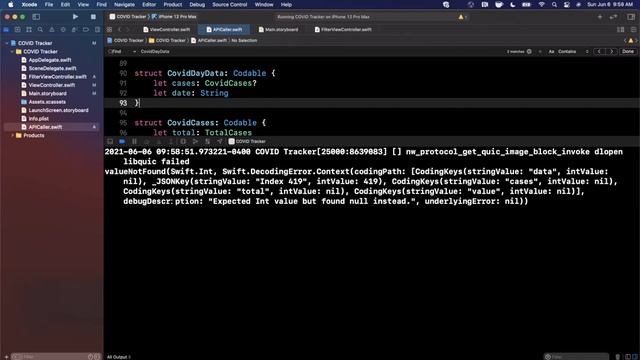Switch to the APICaller.swift tab

pos(224,29)
